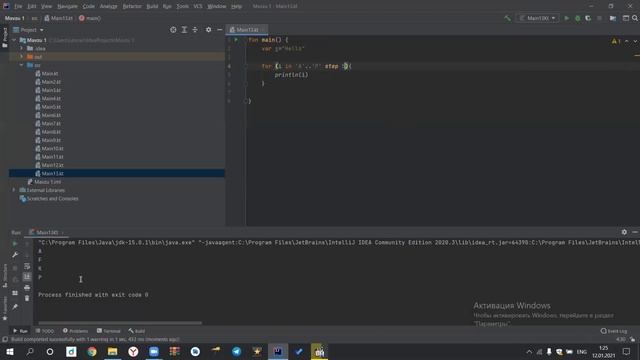
Task: Open the Build menu
Action: point(152,6)
